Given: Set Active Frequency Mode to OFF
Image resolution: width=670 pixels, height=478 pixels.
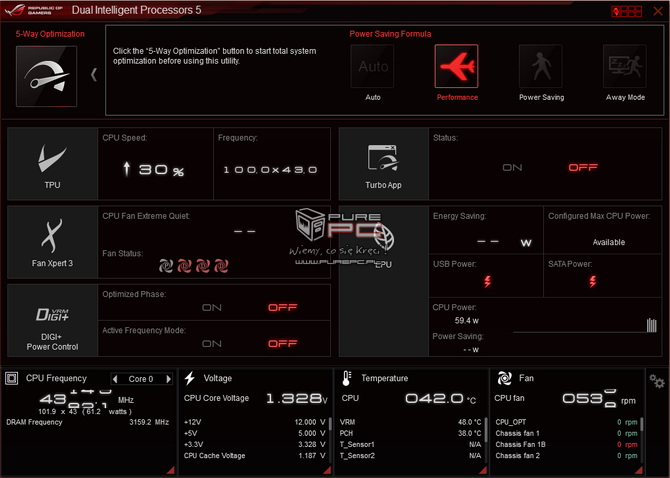Looking at the screenshot, I should point(282,343).
